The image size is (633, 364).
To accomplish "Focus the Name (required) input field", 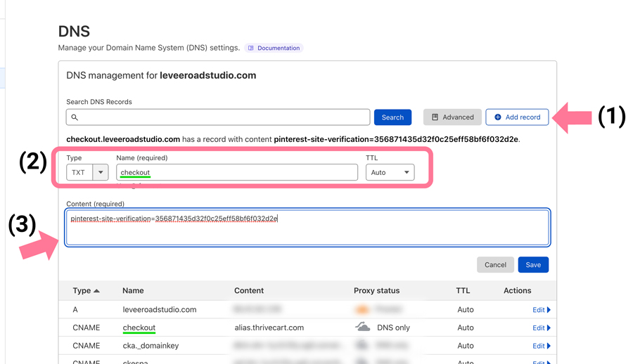I will 237,172.
